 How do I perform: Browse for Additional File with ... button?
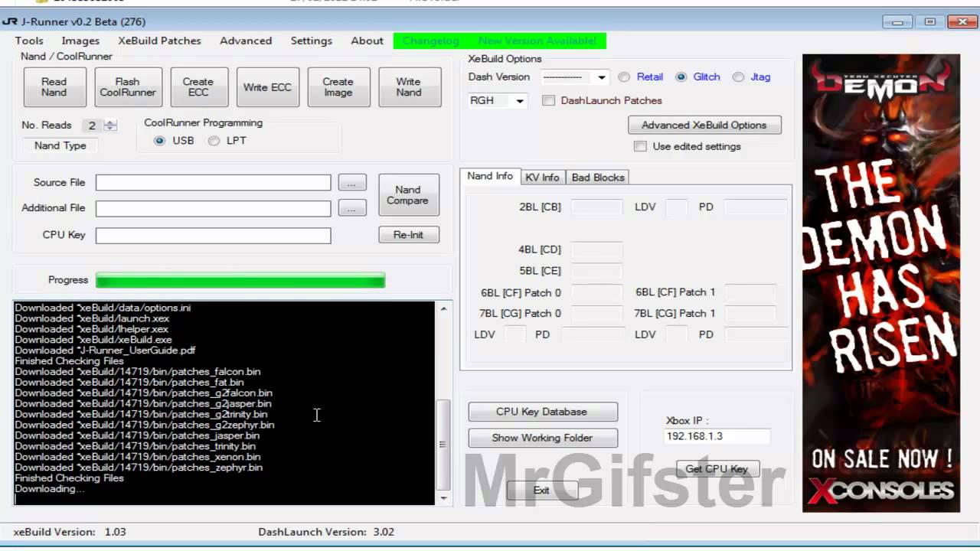click(351, 208)
